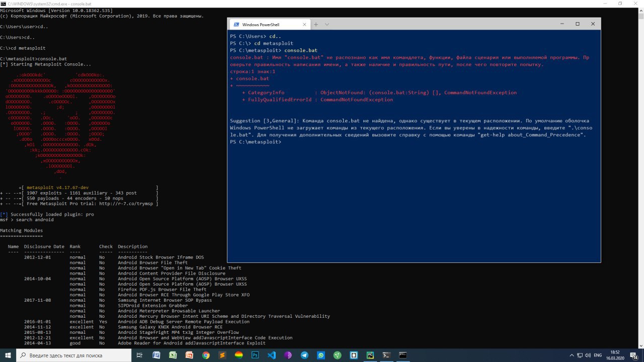The width and height of the screenshot is (644, 362).
Task: Click 'C:\metasploit>console.bat' line in cmd
Action: tap(34, 59)
